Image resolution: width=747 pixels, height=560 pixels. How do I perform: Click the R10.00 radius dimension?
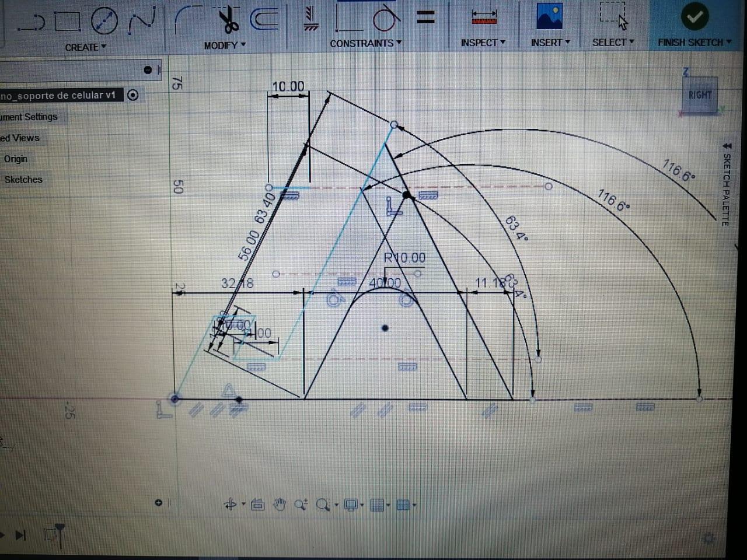click(x=404, y=257)
